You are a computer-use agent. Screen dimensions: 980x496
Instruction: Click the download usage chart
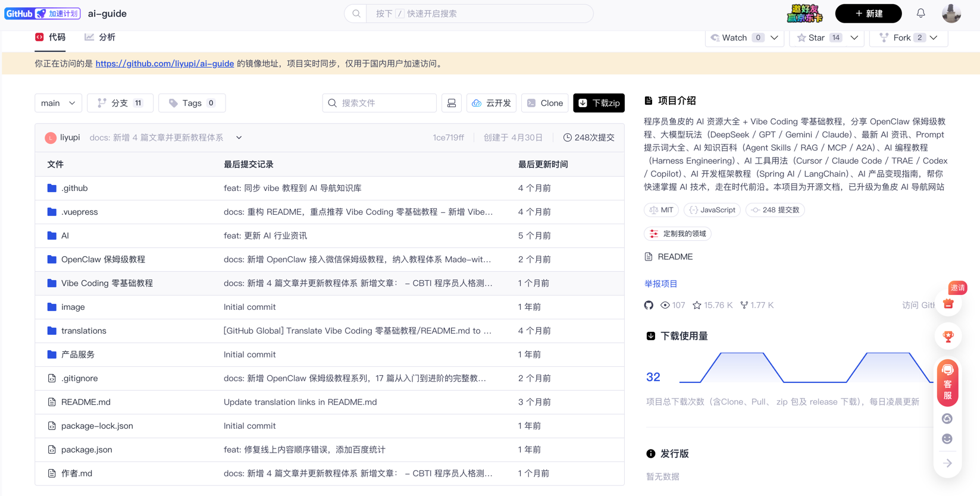pyautogui.click(x=806, y=368)
